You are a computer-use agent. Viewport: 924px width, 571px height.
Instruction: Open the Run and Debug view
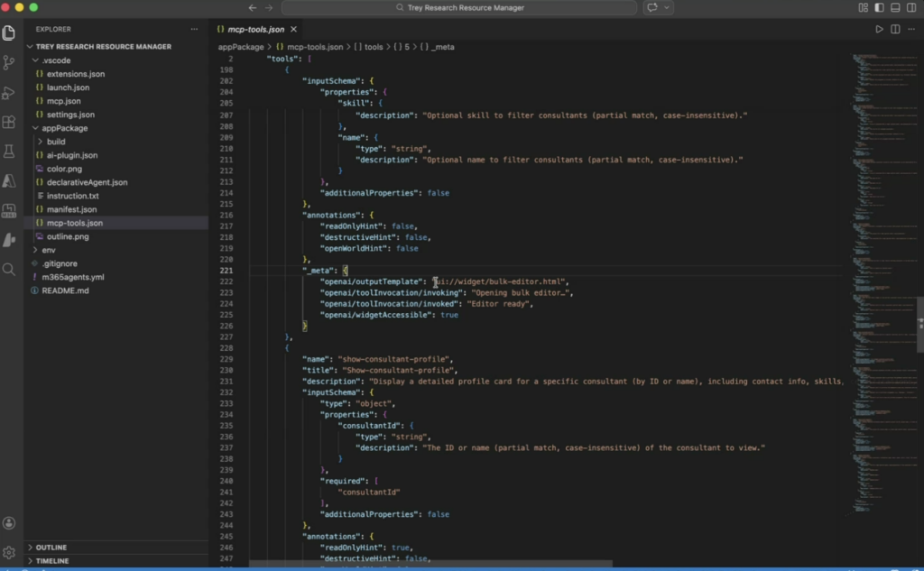click(x=9, y=92)
